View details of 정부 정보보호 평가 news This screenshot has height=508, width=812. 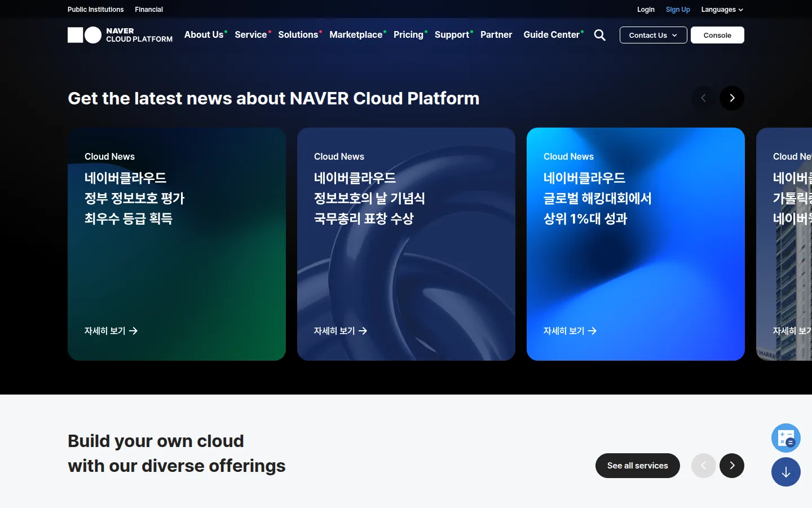point(111,331)
